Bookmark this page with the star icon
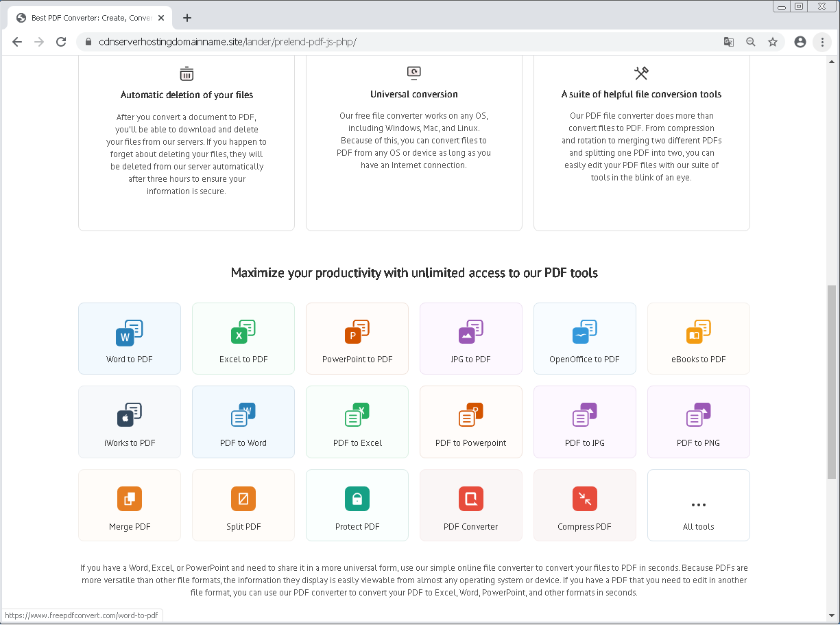The image size is (840, 625). (x=773, y=42)
